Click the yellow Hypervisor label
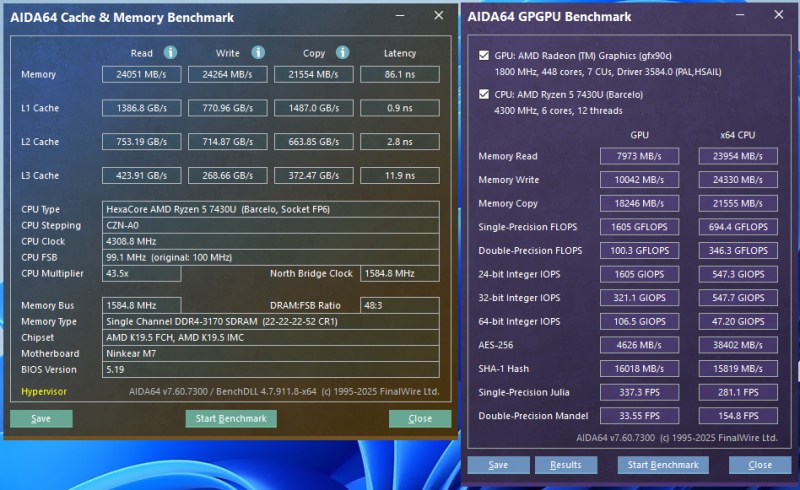The image size is (800, 490). coord(44,391)
